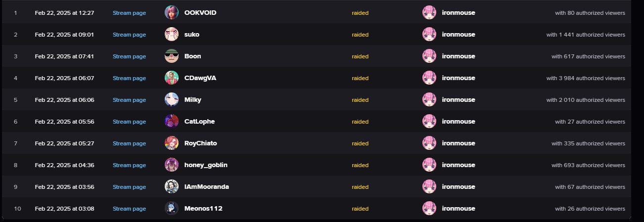The image size is (644, 222).
Task: Click ironmouse name in the Milky row
Action: coord(458,100)
